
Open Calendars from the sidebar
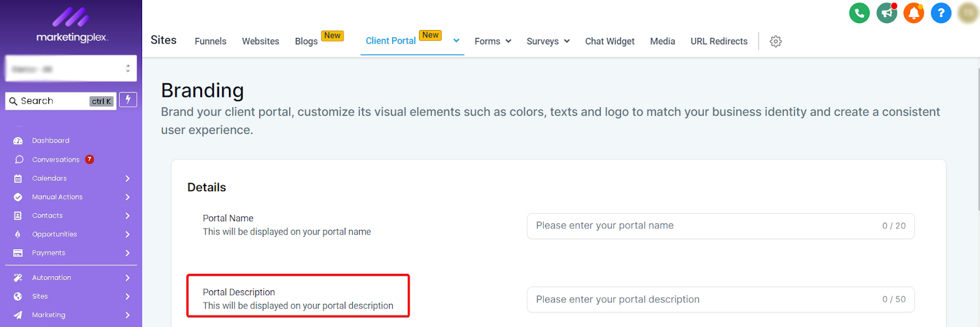[x=50, y=178]
